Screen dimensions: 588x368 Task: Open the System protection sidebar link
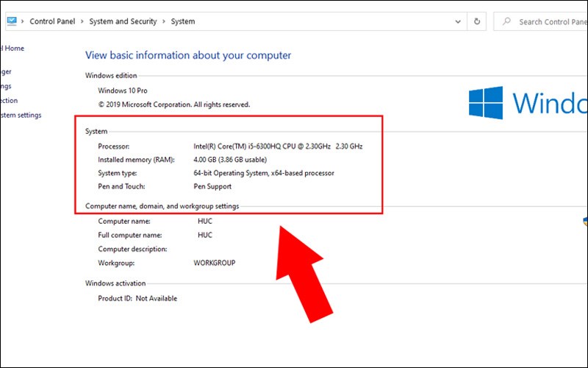click(9, 101)
